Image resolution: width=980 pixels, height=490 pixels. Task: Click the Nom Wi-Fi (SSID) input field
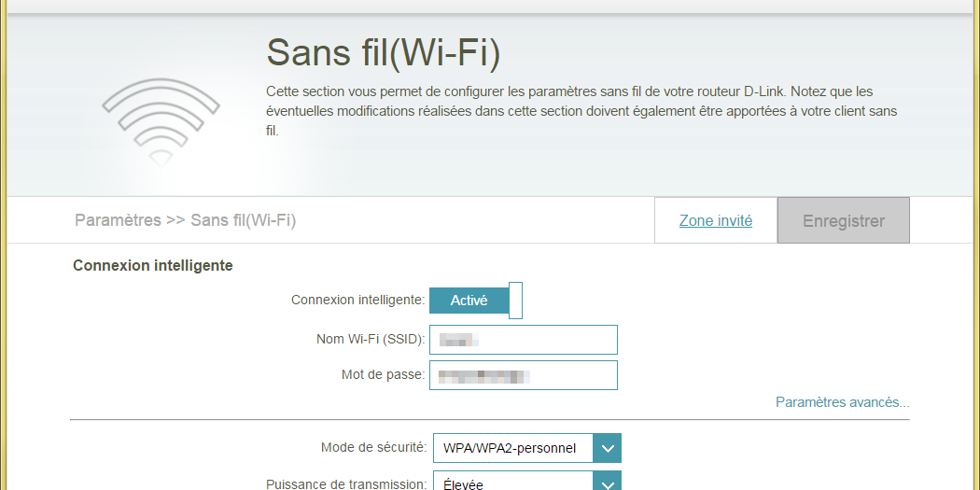tap(524, 340)
